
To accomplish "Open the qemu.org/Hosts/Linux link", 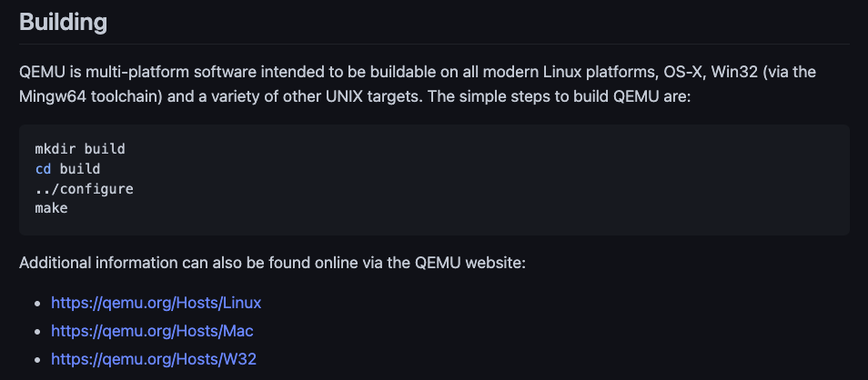I will (156, 303).
